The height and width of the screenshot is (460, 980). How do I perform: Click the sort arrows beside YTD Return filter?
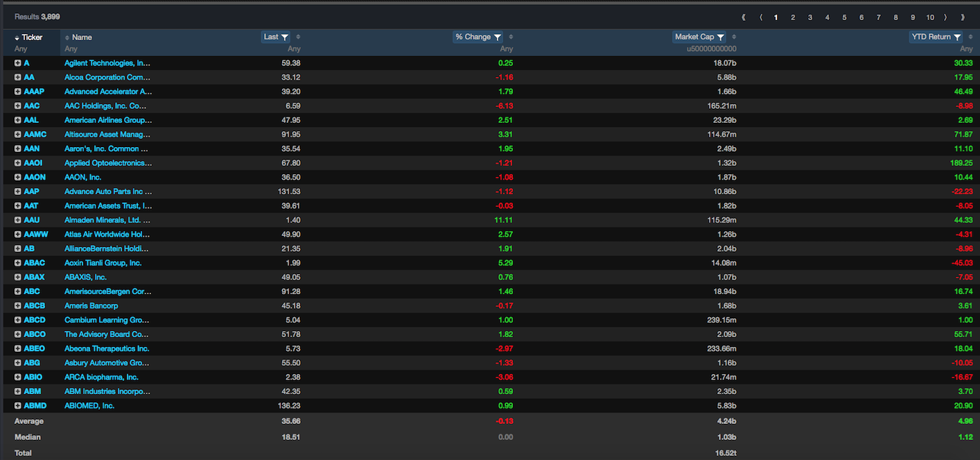[x=970, y=37]
